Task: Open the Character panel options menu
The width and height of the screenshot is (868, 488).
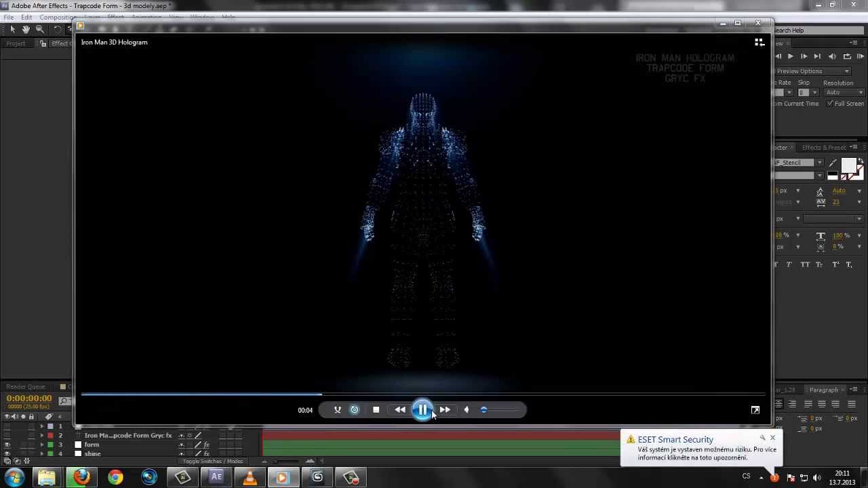Action: pyautogui.click(x=854, y=147)
